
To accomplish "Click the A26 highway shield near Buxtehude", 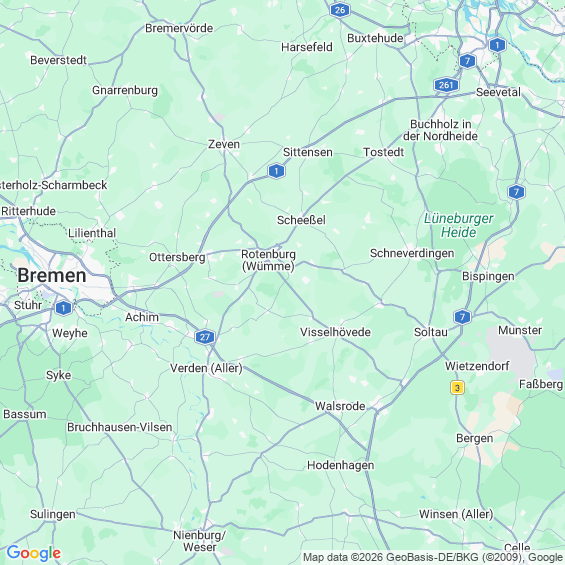I will [x=340, y=10].
